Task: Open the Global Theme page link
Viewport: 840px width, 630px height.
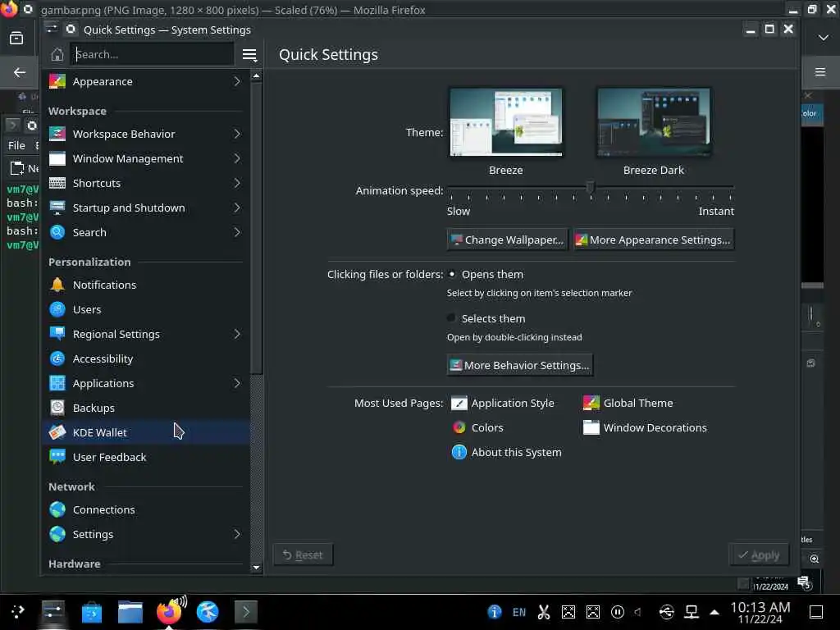Action: point(628,404)
